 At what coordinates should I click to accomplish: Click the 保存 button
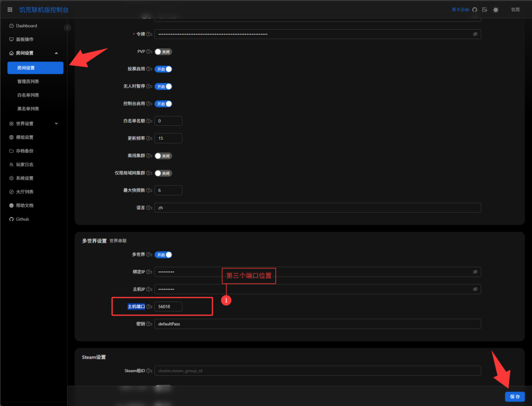[x=514, y=396]
